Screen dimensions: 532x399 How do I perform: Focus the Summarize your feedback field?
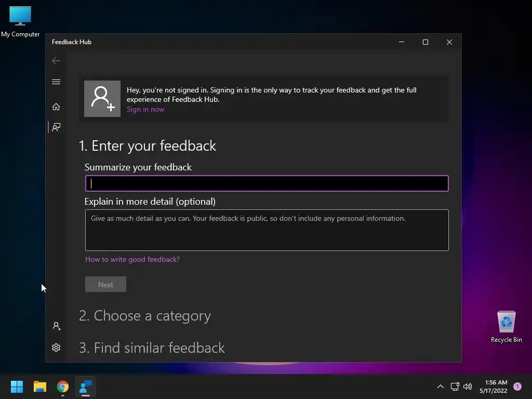(x=267, y=183)
